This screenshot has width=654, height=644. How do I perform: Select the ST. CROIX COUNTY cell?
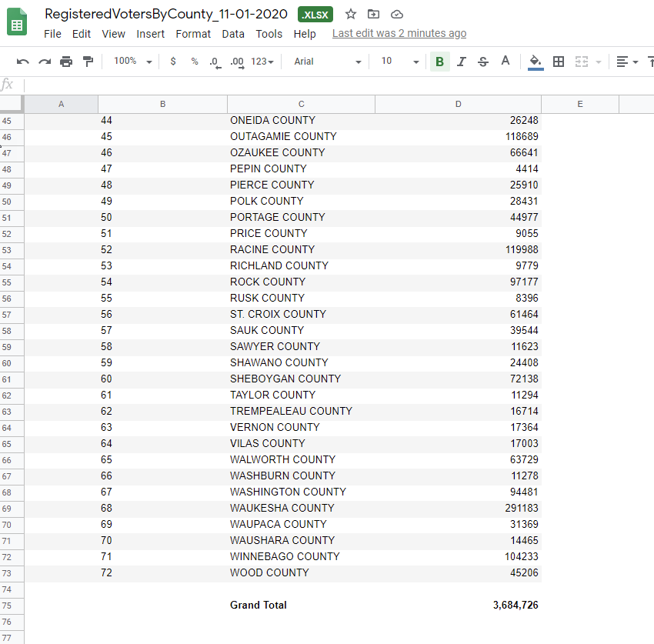coord(301,314)
